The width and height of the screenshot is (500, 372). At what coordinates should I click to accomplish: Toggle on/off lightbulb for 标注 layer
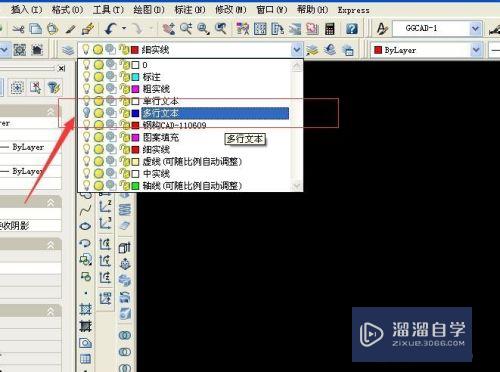86,77
